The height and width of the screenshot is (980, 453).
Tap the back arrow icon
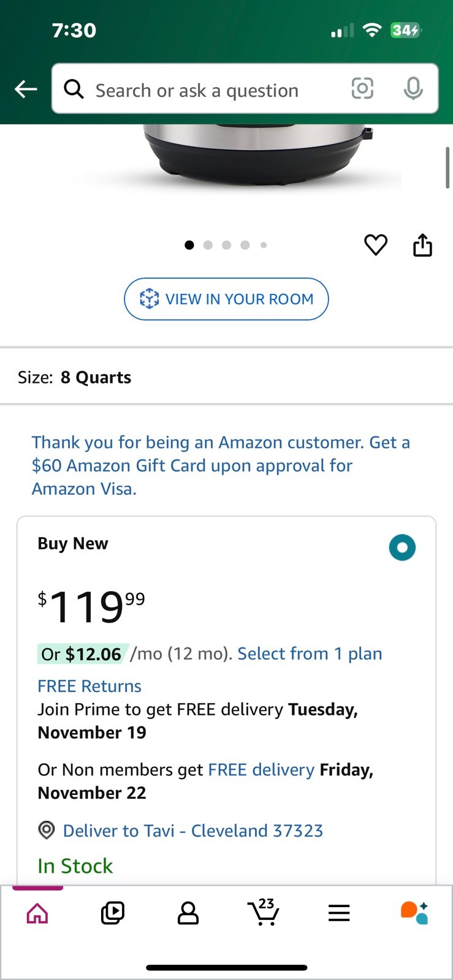[x=26, y=89]
